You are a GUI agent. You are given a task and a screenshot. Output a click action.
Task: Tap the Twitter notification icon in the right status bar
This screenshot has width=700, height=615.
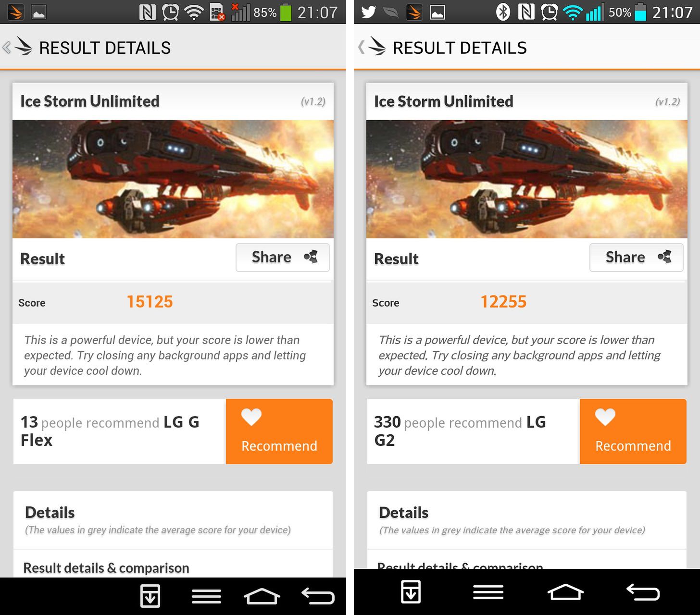[x=369, y=12]
